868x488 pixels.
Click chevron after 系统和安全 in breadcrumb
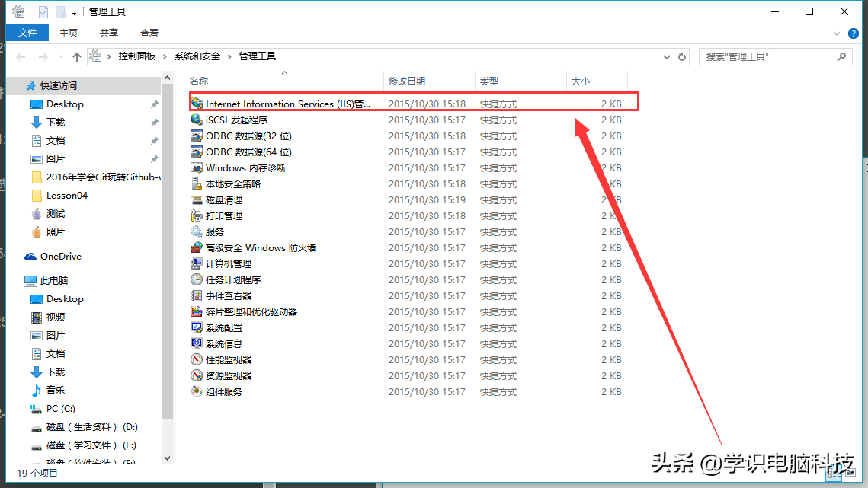click(229, 56)
